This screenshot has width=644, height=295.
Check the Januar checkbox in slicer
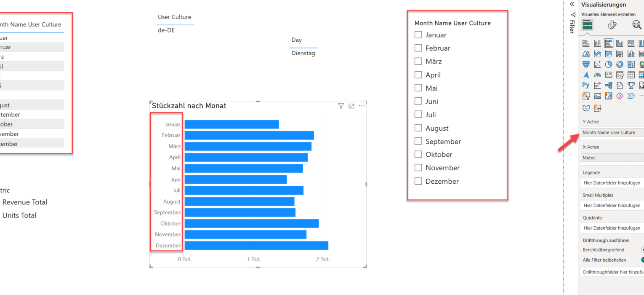coord(418,35)
